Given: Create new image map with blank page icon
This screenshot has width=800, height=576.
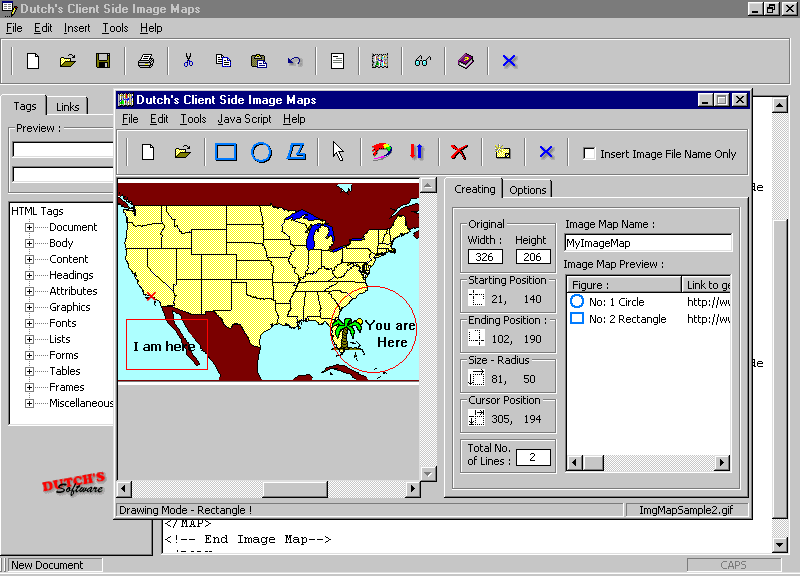Looking at the screenshot, I should coord(148,152).
